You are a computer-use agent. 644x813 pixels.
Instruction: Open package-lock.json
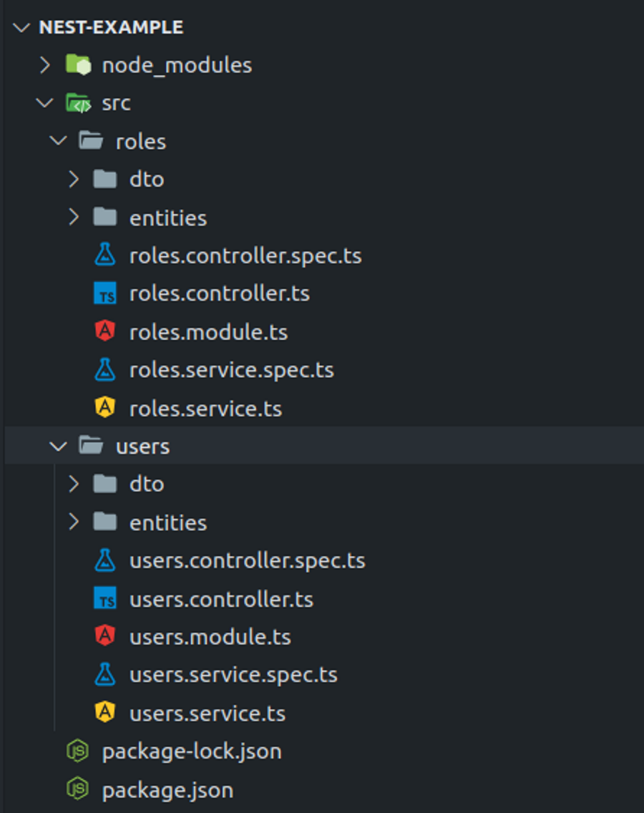191,751
